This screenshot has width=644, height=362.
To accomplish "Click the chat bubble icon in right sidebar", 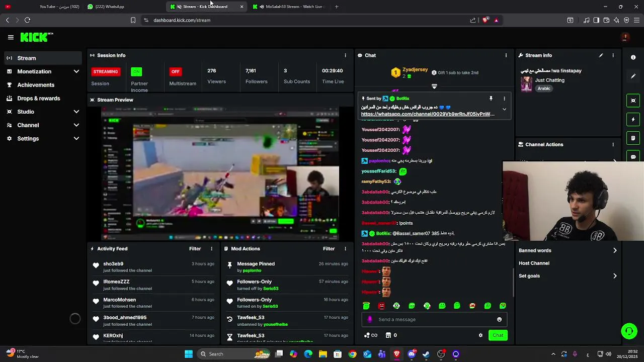I will [633, 157].
